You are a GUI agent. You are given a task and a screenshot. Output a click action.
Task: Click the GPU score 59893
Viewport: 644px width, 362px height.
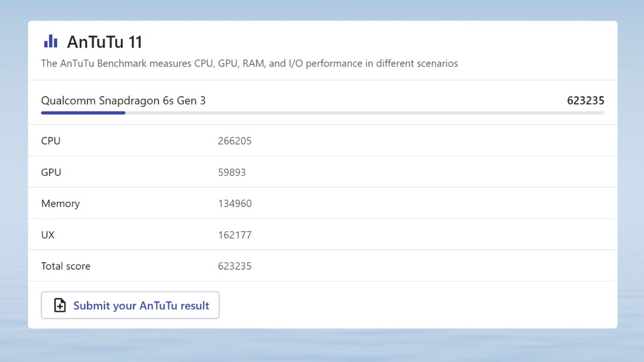coord(232,172)
